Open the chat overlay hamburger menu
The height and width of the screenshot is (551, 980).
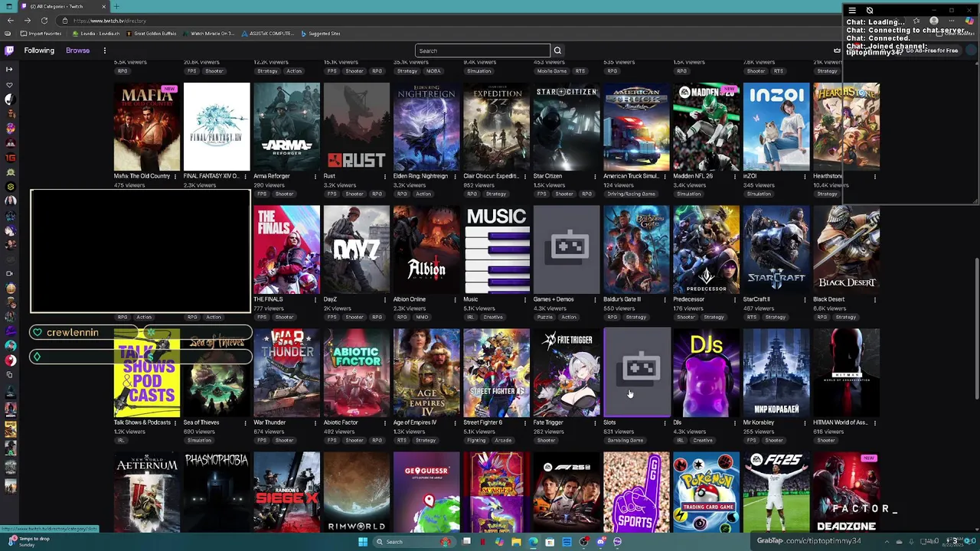pos(852,11)
